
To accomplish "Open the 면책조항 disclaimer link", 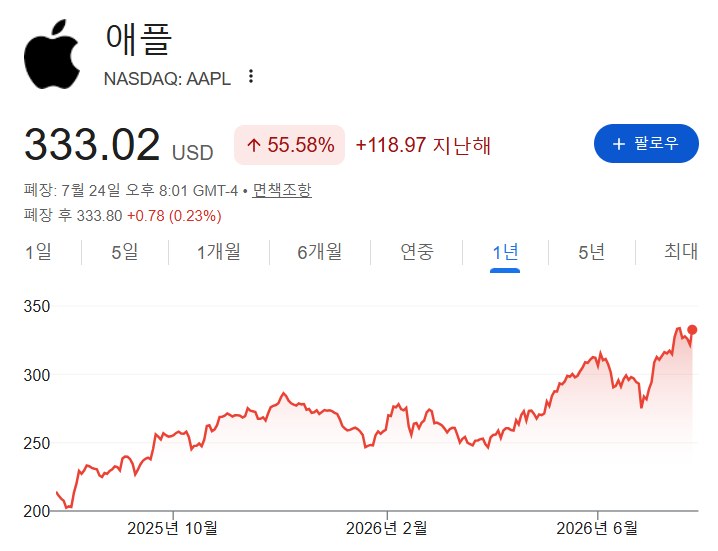I will 282,190.
